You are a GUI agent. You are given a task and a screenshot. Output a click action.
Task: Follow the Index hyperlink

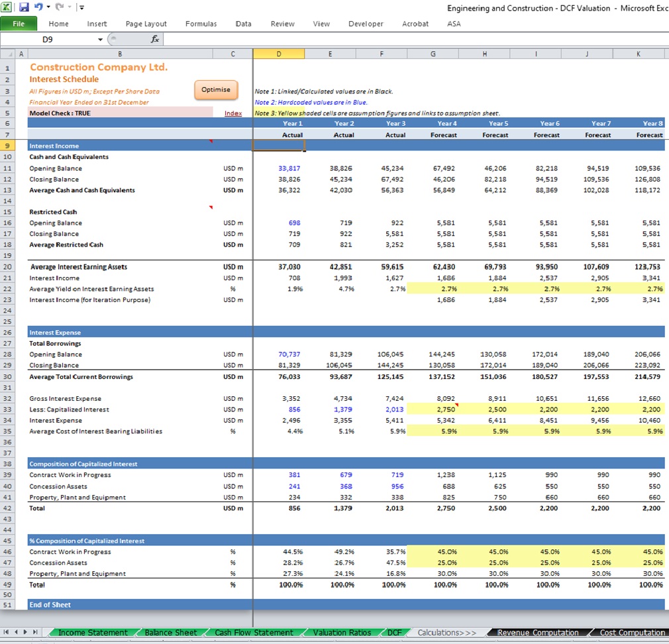(233, 113)
